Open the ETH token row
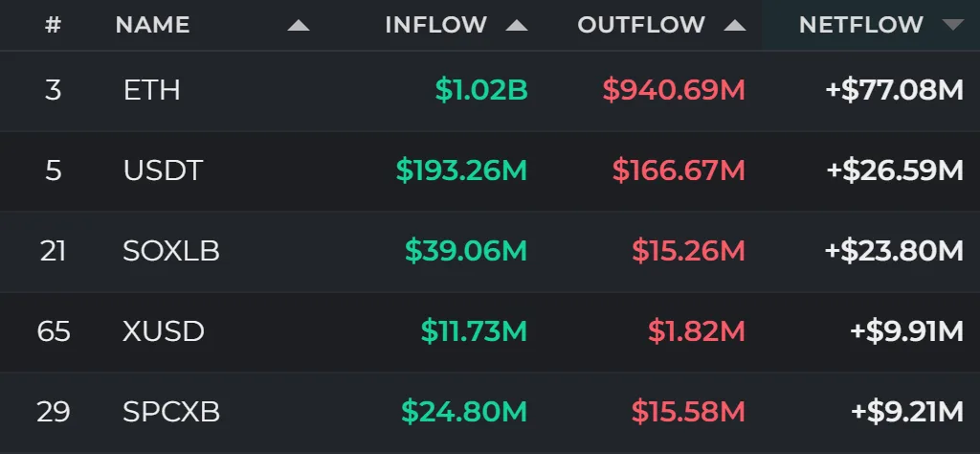The image size is (980, 454). (490, 91)
